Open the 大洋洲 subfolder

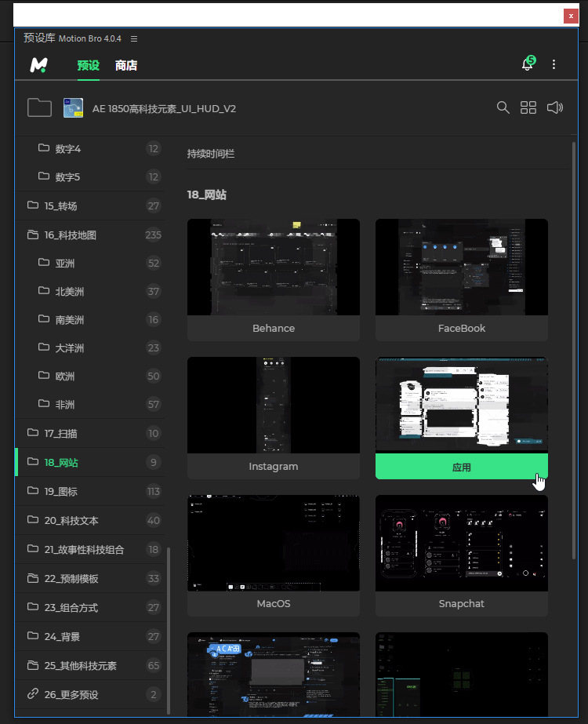pyautogui.click(x=90, y=347)
